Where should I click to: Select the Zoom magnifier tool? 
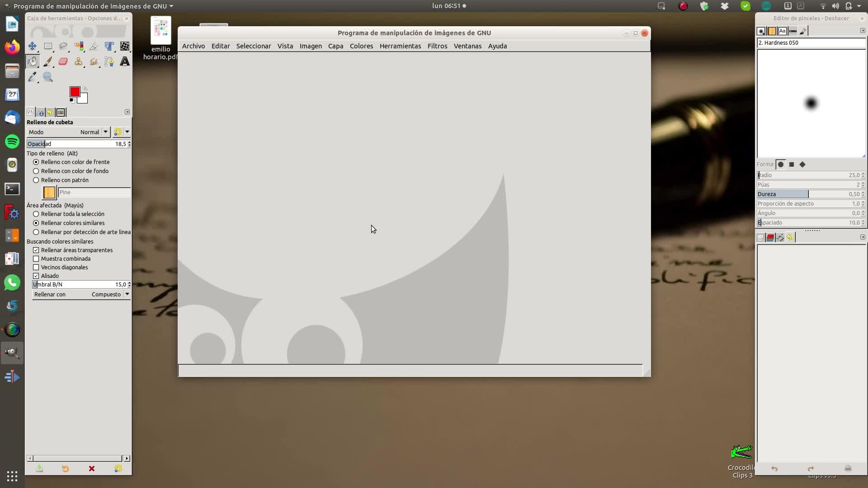tap(48, 77)
